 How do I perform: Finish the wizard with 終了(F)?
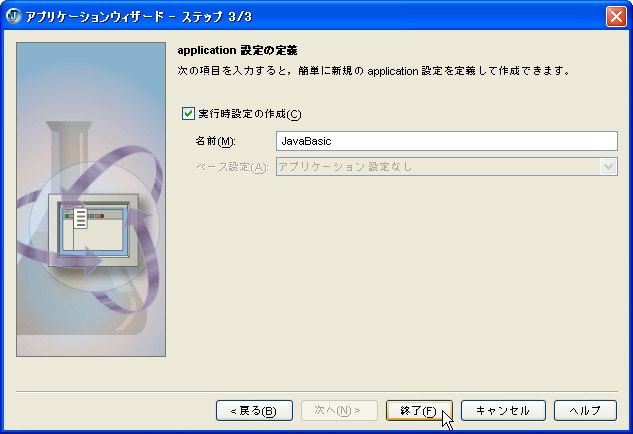point(419,410)
